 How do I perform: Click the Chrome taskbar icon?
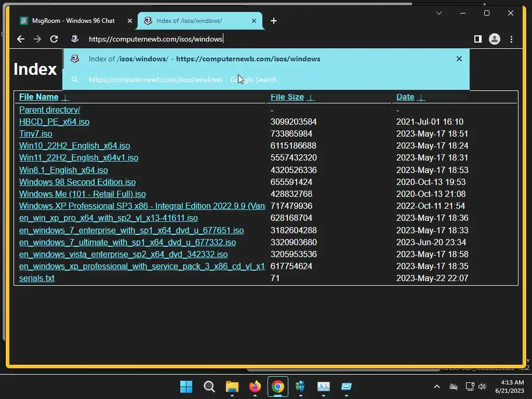[278, 387]
